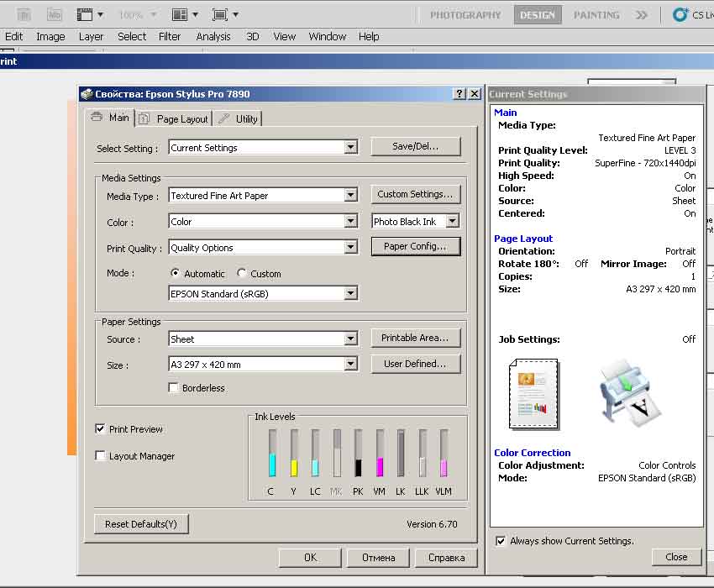Open the Filter menu
This screenshot has height=588, width=714.
pyautogui.click(x=170, y=36)
